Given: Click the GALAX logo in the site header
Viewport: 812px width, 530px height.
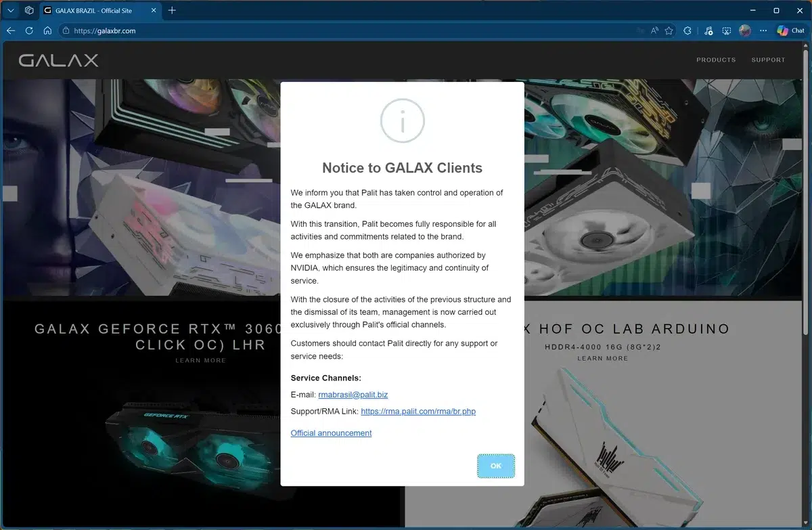Looking at the screenshot, I should [x=59, y=60].
